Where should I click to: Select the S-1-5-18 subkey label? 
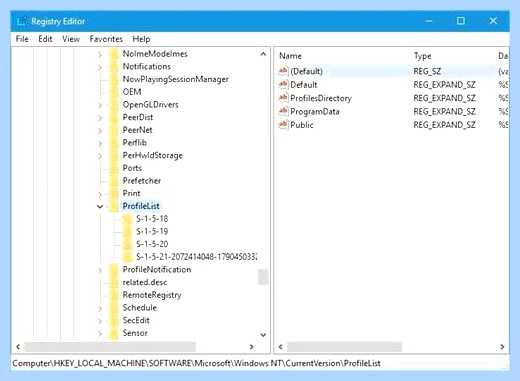(152, 219)
